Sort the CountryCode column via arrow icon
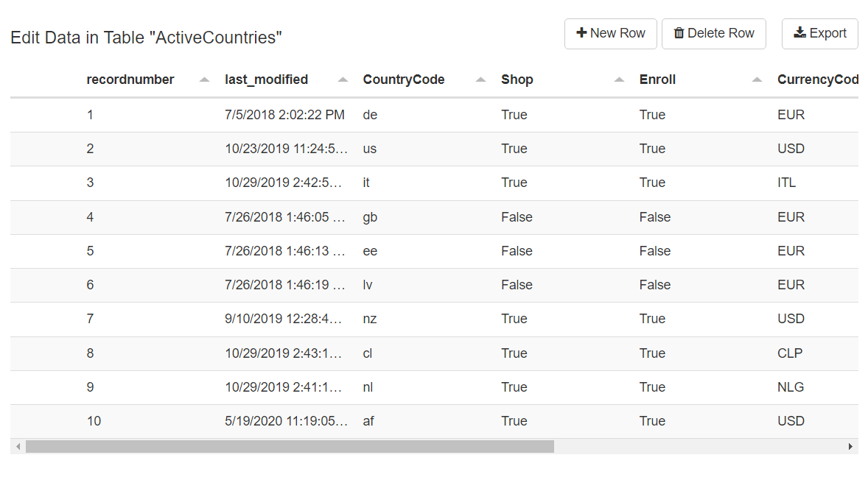868x480 pixels. [x=480, y=80]
